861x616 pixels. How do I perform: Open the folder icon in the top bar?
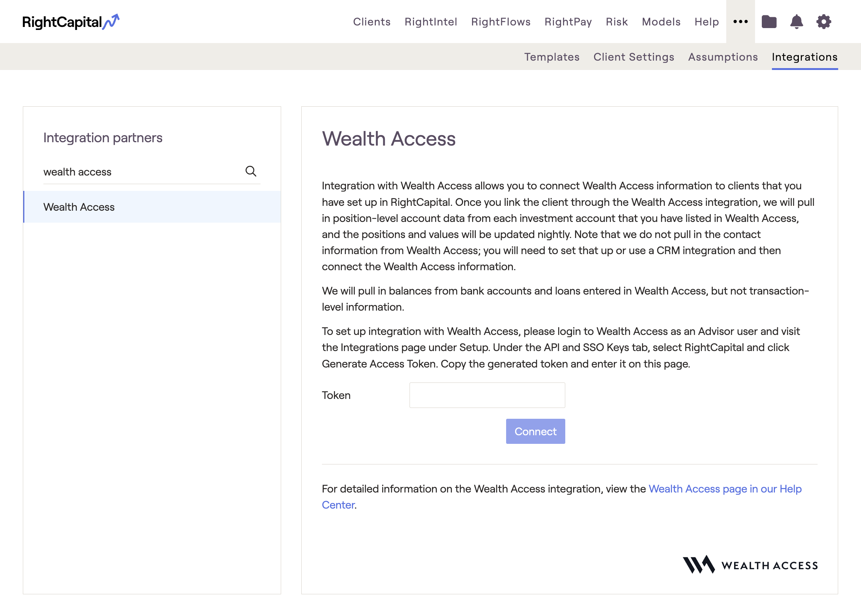coord(770,22)
